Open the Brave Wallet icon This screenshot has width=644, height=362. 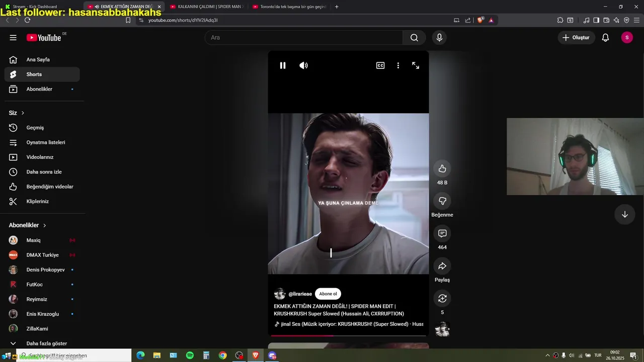pyautogui.click(x=606, y=20)
